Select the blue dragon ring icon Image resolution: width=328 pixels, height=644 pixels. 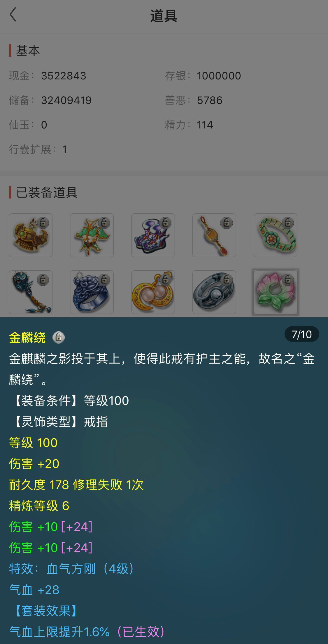tap(92, 292)
